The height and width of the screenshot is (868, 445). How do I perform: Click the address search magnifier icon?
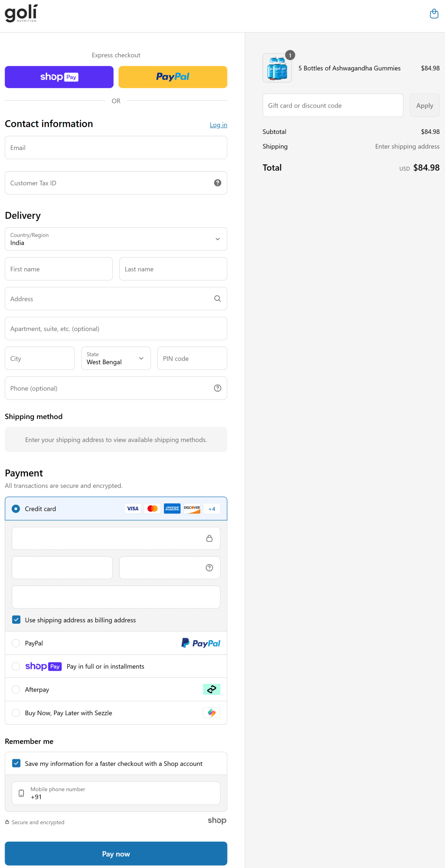click(218, 299)
